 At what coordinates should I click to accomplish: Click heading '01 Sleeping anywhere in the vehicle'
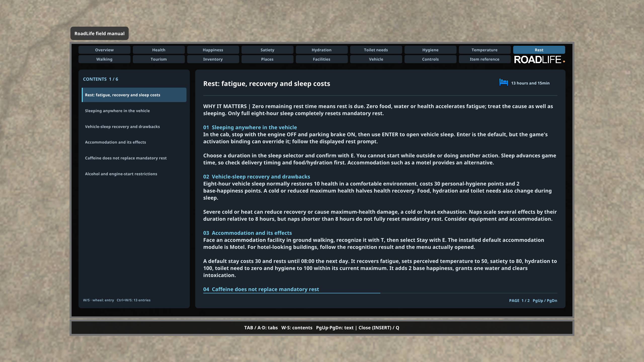[x=250, y=127]
